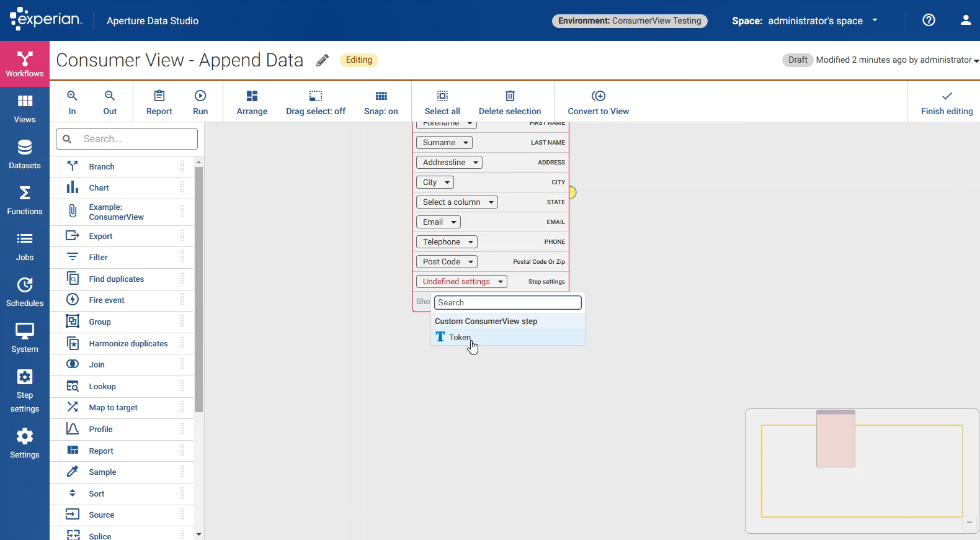The image size is (980, 540).
Task: Click the step list vertical scrollbar thumb
Action: coord(198,289)
